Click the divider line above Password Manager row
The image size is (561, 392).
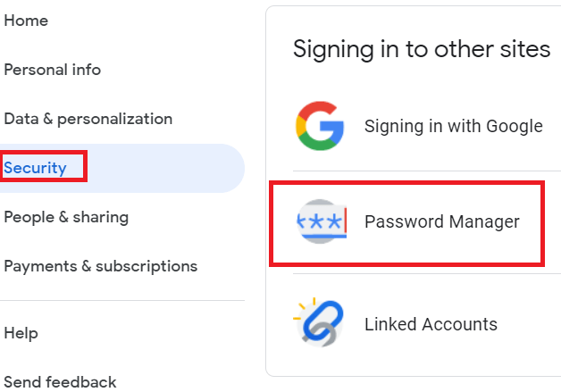[x=420, y=171]
